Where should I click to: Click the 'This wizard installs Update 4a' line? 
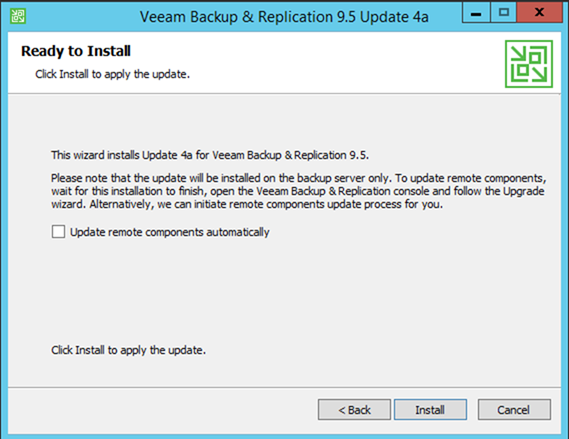(x=210, y=155)
